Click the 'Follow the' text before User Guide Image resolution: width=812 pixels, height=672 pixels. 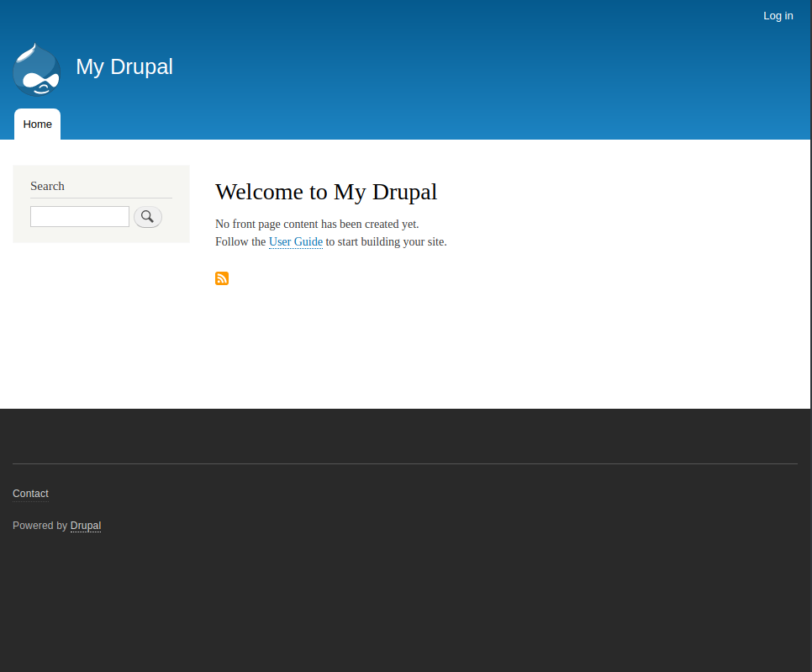click(x=240, y=242)
